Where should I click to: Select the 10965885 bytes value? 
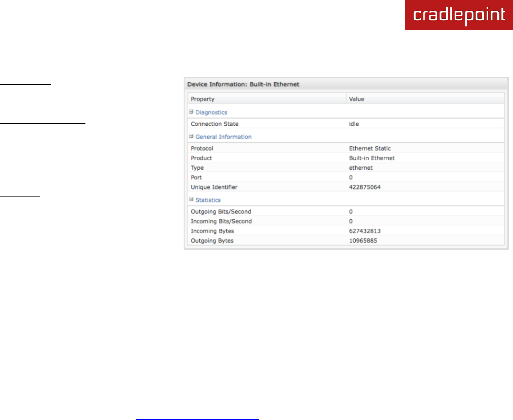[363, 241]
